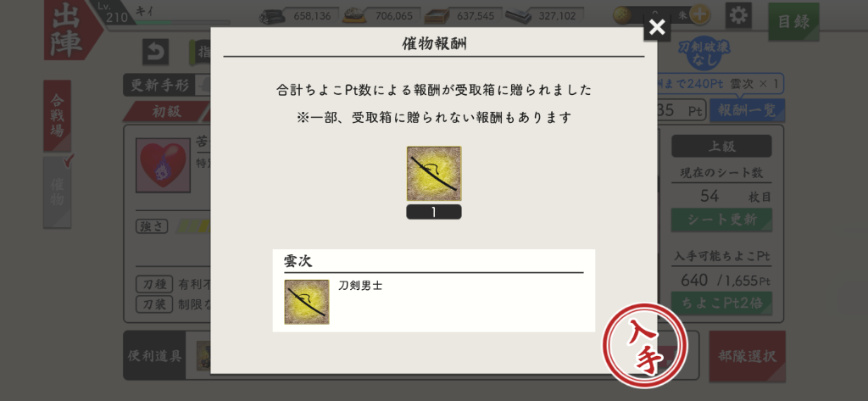Viewport: 868px width, 401px height.
Task: Open the 雲次 sword thumbnail in list
Action: click(x=307, y=302)
